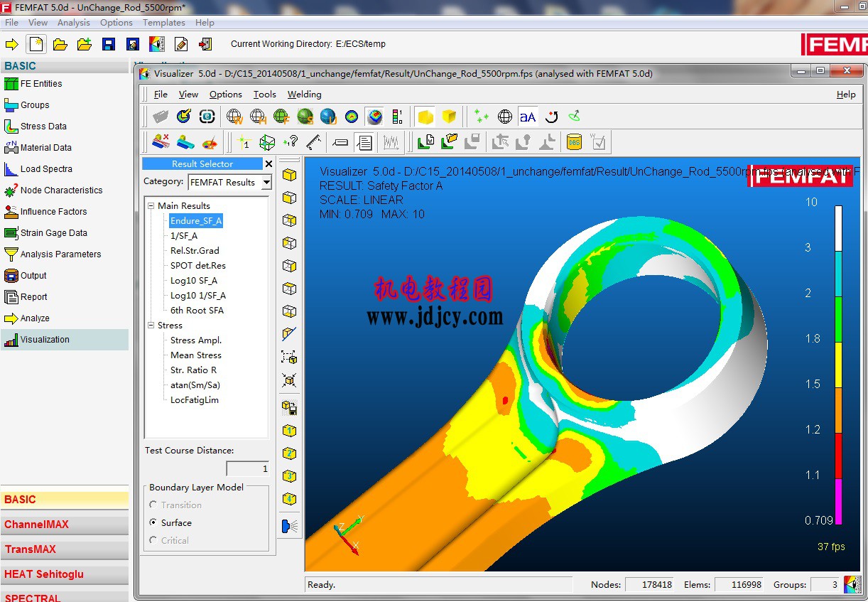
Task: Click the rotate arrow icon
Action: [551, 117]
